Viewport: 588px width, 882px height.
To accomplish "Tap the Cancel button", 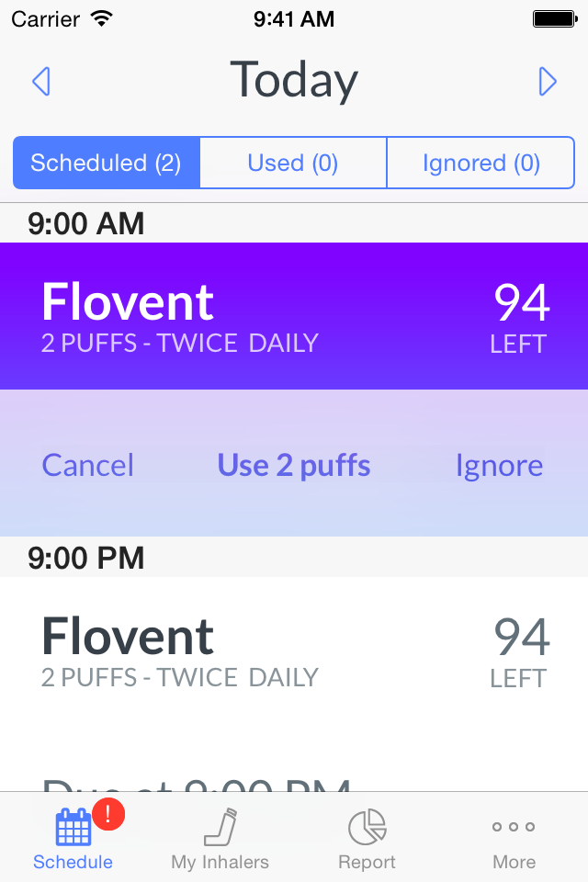I will [88, 465].
